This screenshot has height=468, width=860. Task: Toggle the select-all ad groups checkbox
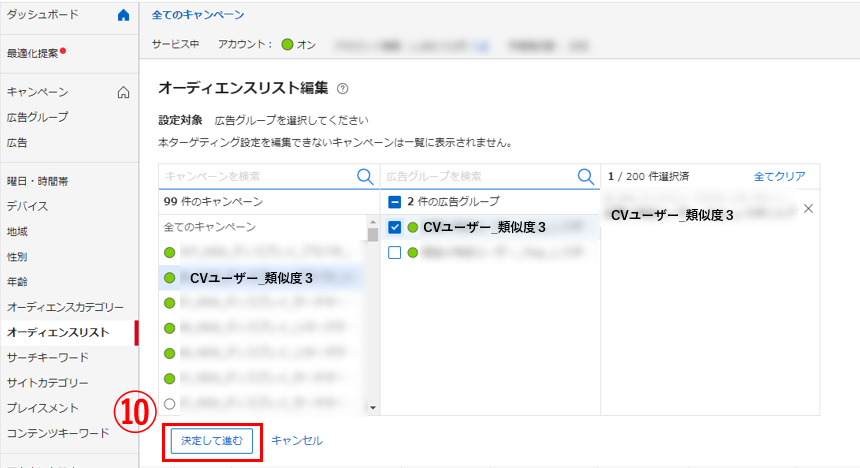394,202
